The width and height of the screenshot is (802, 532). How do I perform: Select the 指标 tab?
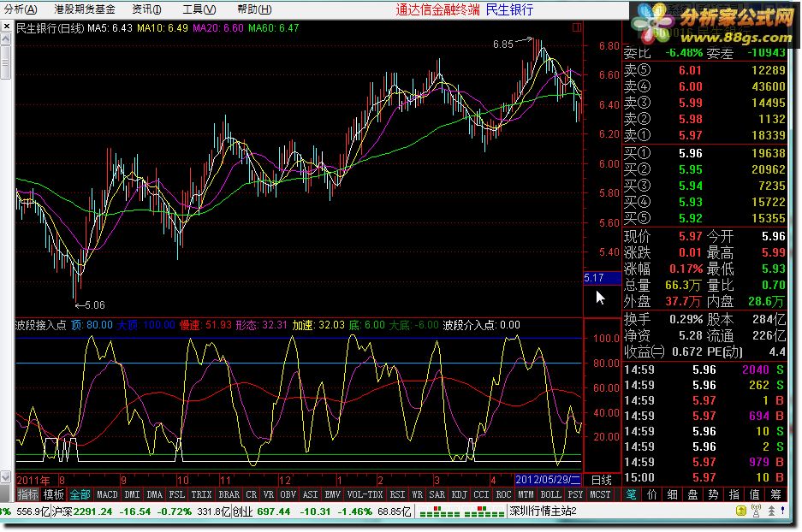[x=27, y=494]
